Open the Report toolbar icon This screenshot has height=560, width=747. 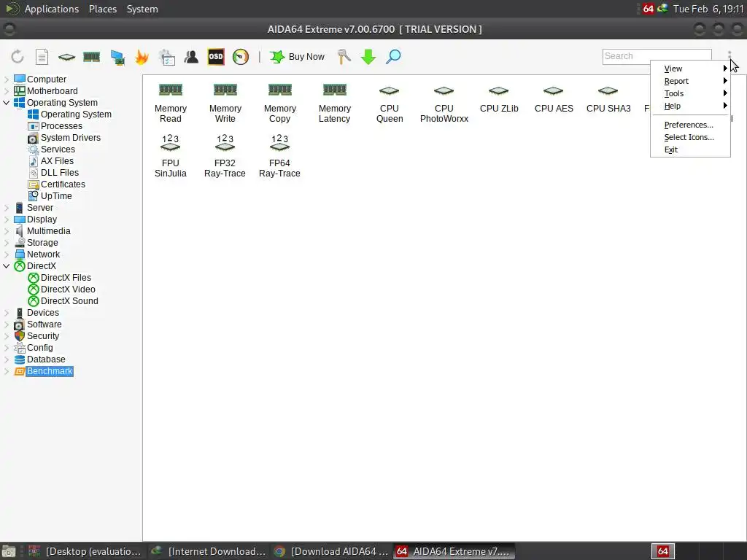tap(42, 57)
